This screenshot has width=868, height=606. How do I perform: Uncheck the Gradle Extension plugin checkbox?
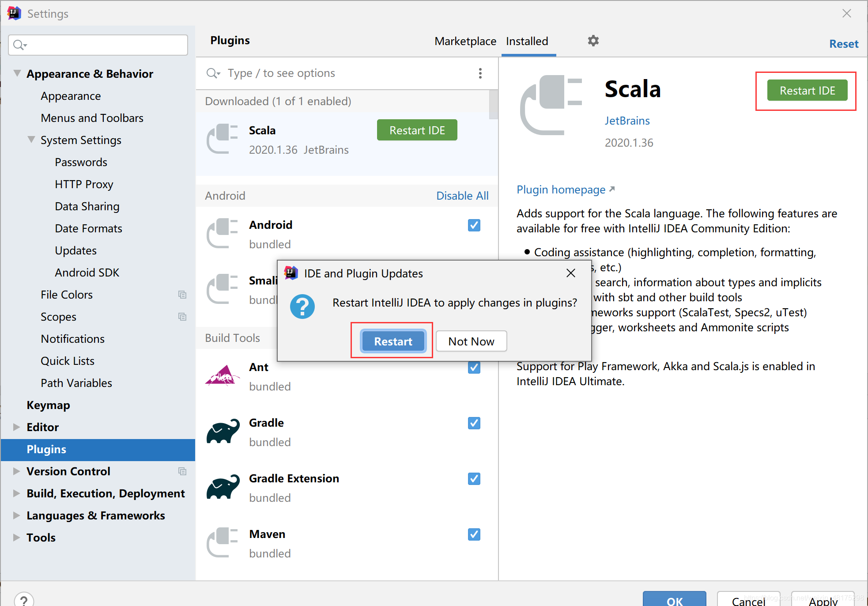pos(474,479)
